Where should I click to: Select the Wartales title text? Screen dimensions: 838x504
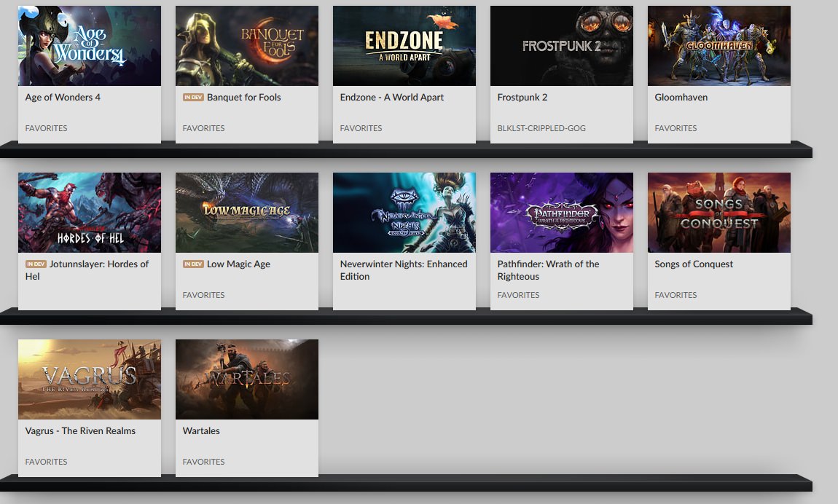pos(201,430)
